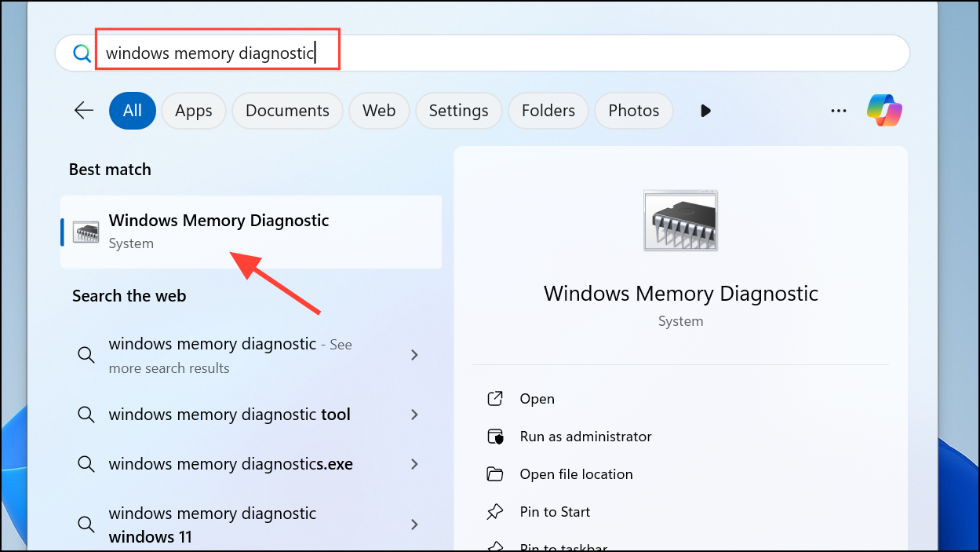Open the Copilot icon
The image size is (980, 552).
pyautogui.click(x=884, y=110)
